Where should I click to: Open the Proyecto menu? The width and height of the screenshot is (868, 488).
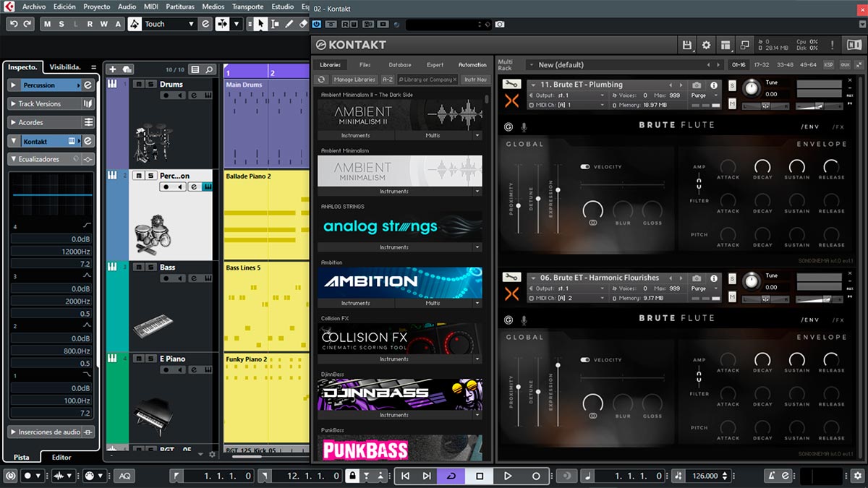[97, 7]
